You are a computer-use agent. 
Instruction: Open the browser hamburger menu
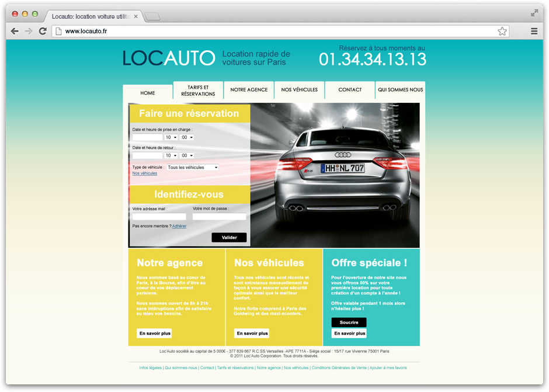pos(534,32)
